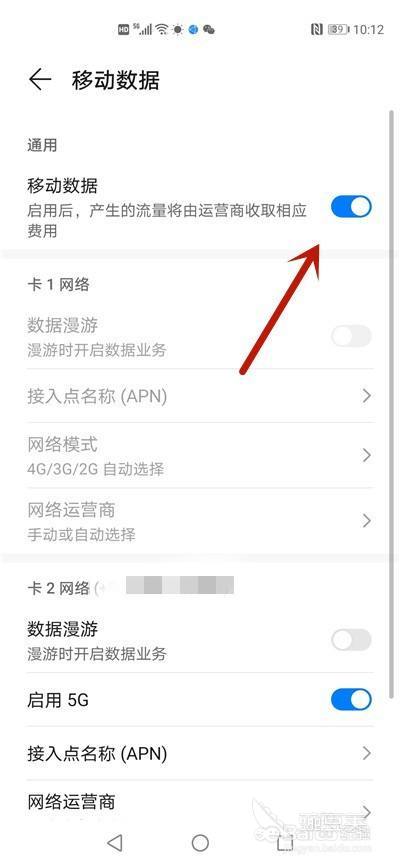The width and height of the screenshot is (400, 866).
Task: Tap the NFC status bar icon
Action: point(316,29)
